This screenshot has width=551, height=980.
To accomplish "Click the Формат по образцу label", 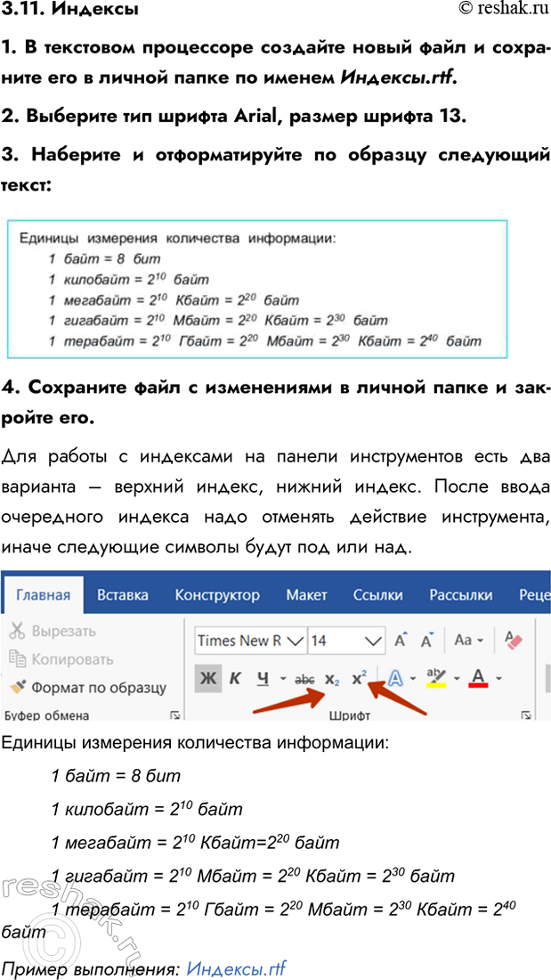I will tap(99, 688).
